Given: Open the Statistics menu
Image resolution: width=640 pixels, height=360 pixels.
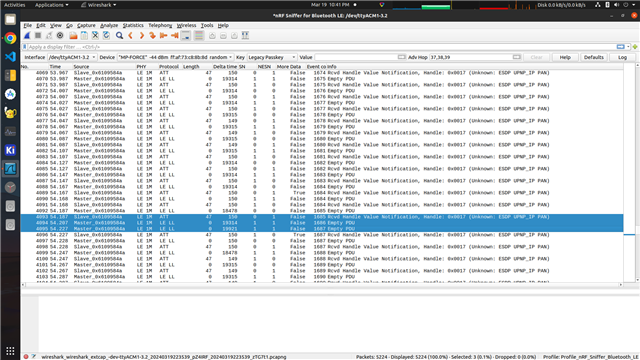Looking at the screenshot, I should click(x=133, y=25).
